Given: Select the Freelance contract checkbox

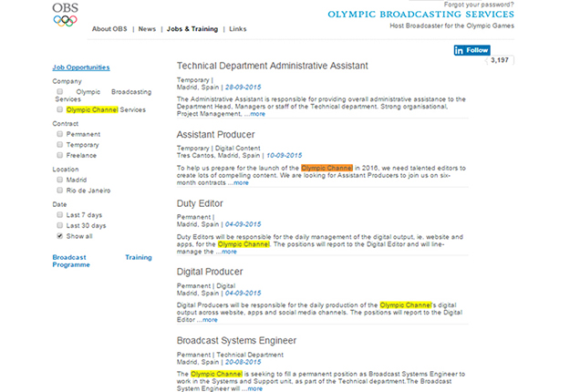Looking at the screenshot, I should [60, 156].
